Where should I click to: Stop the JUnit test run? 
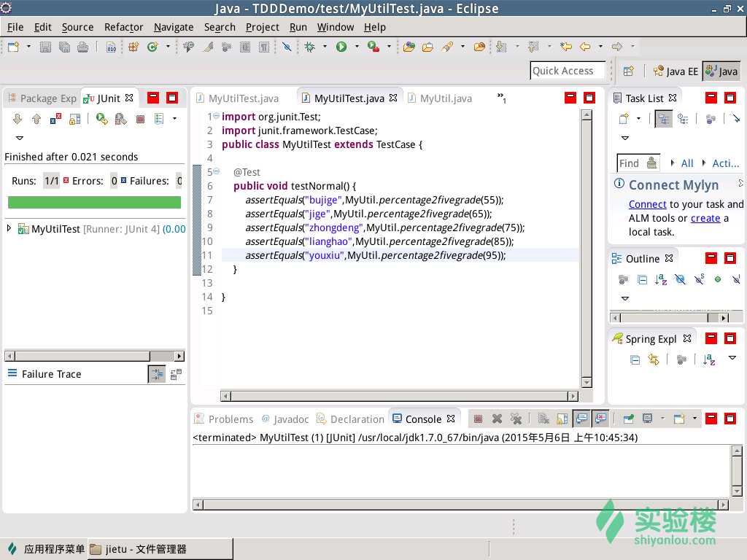click(140, 119)
